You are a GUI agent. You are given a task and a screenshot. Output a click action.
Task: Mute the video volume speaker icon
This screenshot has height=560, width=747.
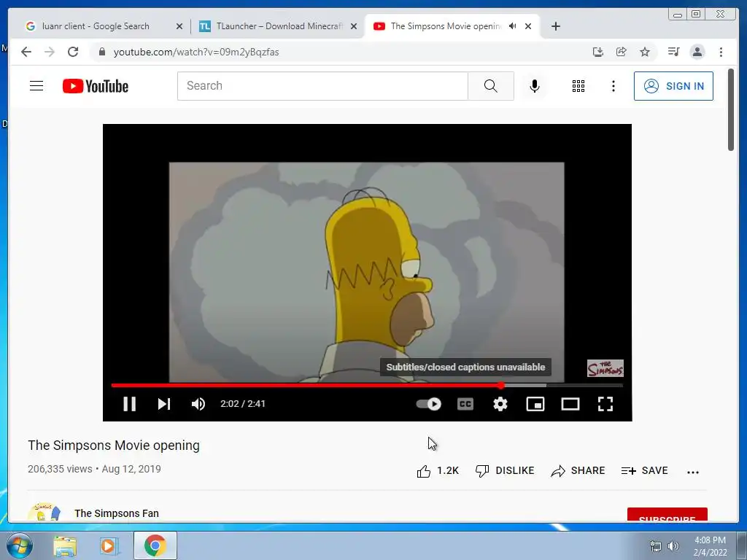point(198,404)
